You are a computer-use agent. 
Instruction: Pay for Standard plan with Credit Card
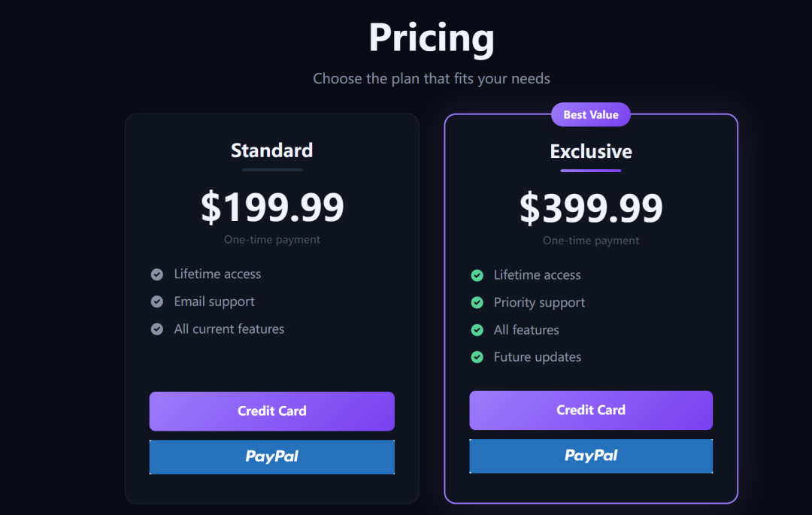pos(271,411)
